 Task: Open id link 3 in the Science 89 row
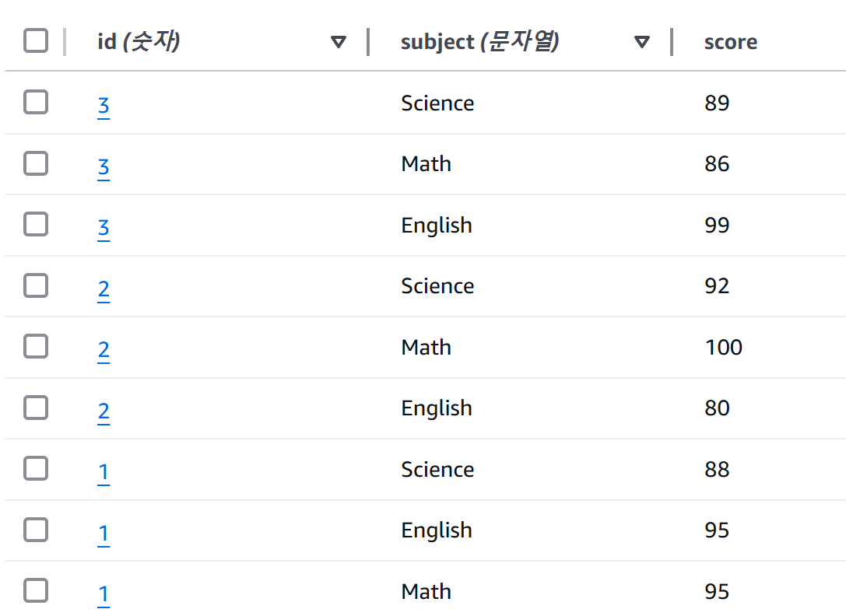104,106
